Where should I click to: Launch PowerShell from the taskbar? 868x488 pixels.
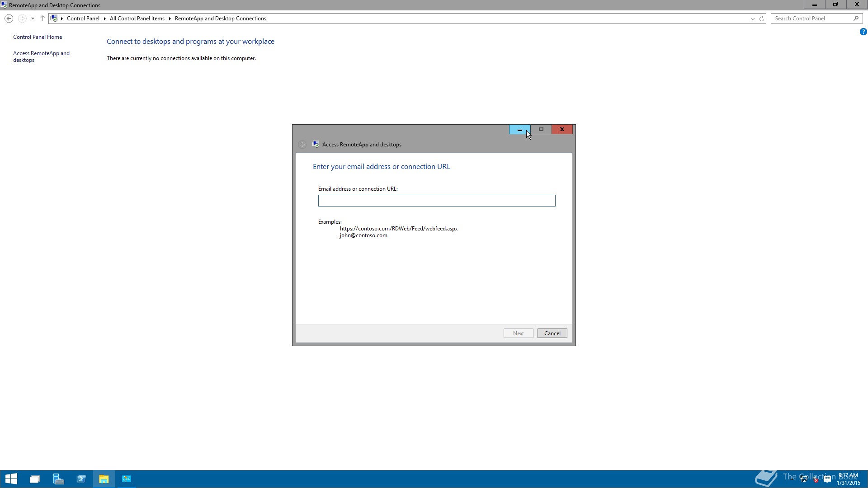point(81,479)
